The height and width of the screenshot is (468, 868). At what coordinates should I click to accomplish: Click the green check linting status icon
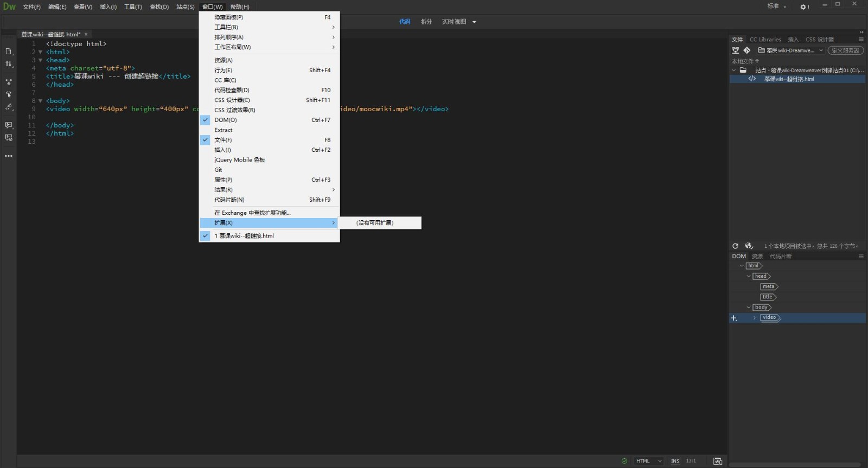tap(624, 461)
